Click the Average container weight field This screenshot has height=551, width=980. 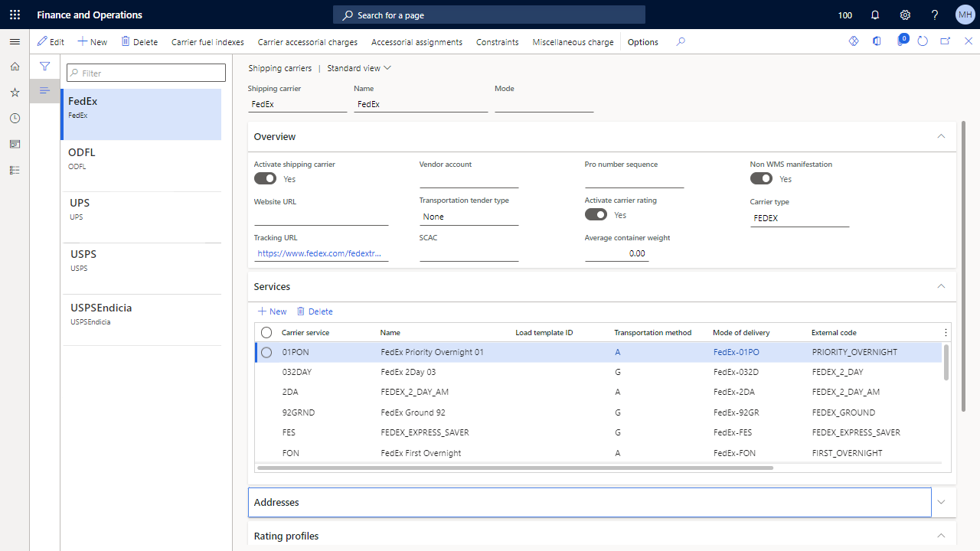pos(617,253)
